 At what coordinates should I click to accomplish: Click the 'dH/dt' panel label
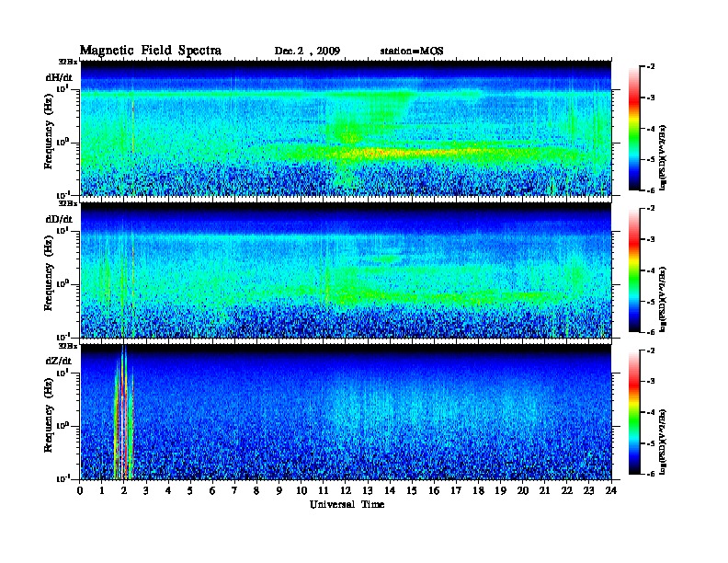pyautogui.click(x=59, y=78)
